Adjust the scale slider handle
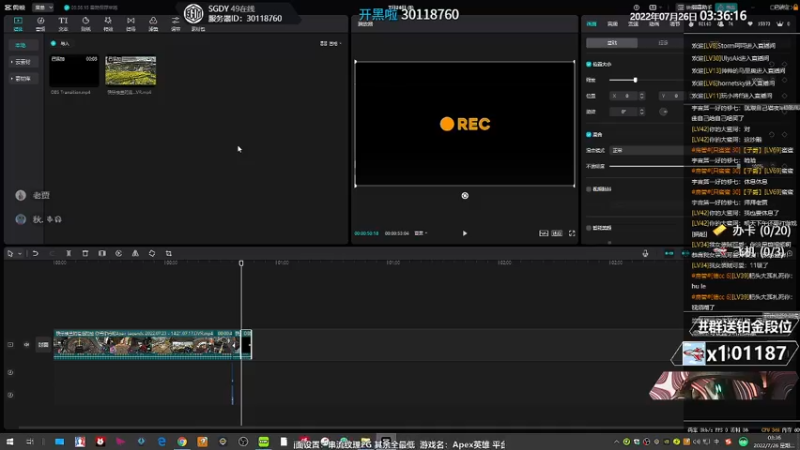 635,80
